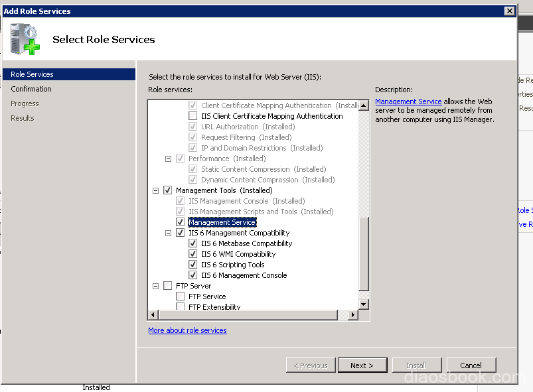533x392 pixels.
Task: Open the Management Service description link
Action: 408,101
